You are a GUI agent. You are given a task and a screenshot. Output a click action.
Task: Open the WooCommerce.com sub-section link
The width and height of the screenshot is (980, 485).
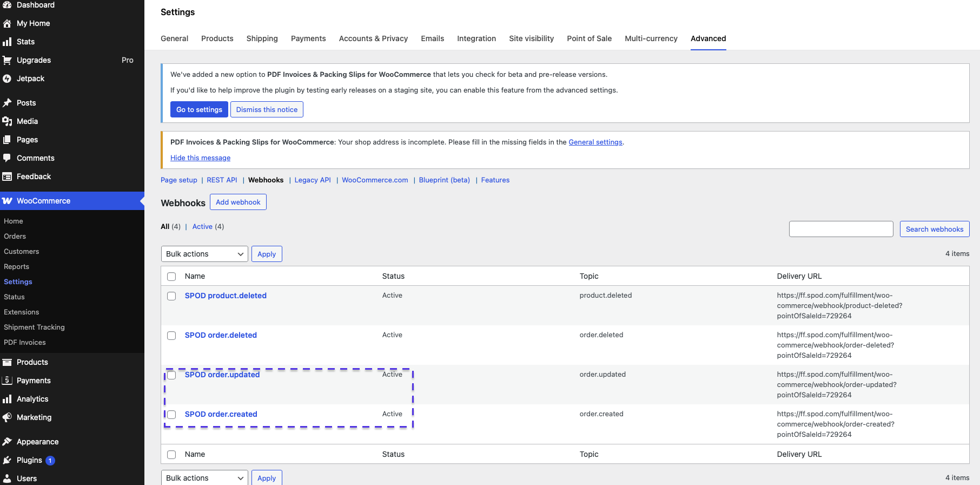click(x=375, y=180)
